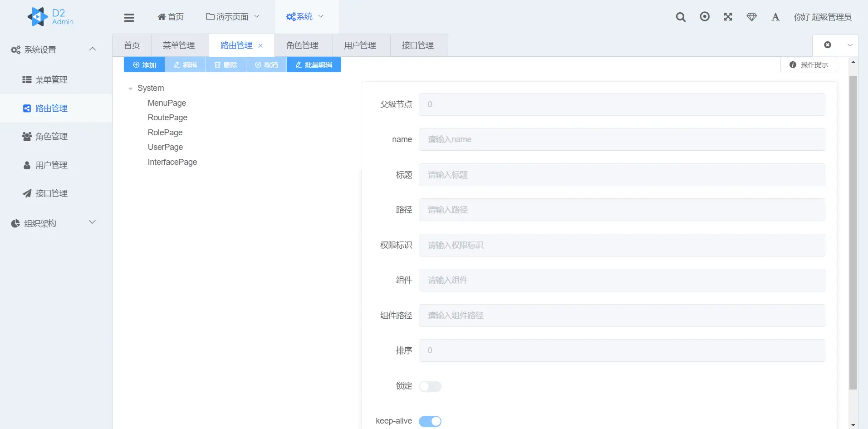Toggle the 锁定 switch

(430, 386)
